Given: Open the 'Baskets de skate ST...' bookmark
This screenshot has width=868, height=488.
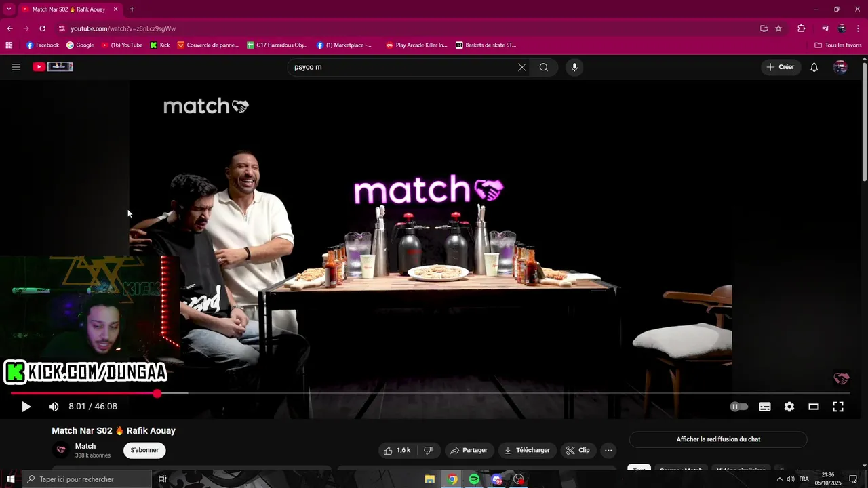Looking at the screenshot, I should (x=486, y=45).
